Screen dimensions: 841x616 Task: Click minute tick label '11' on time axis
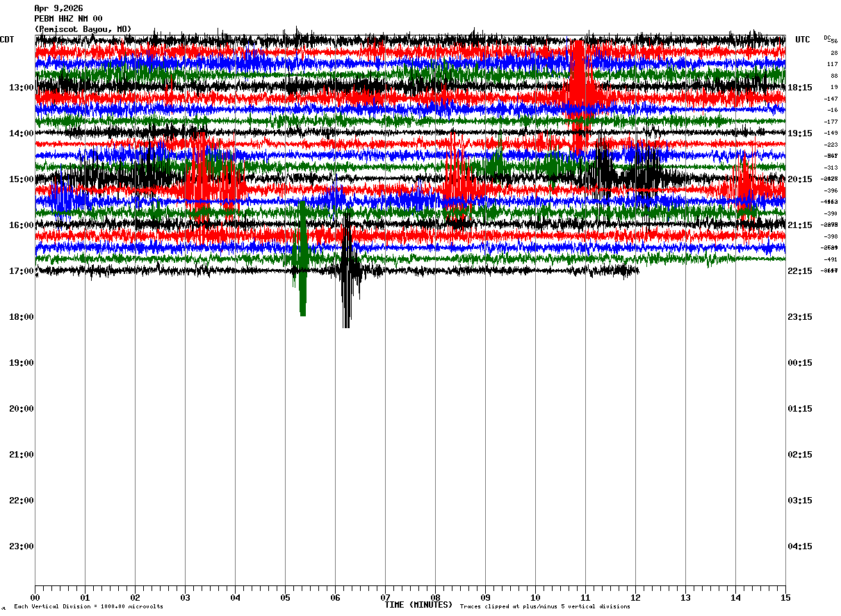pos(585,598)
